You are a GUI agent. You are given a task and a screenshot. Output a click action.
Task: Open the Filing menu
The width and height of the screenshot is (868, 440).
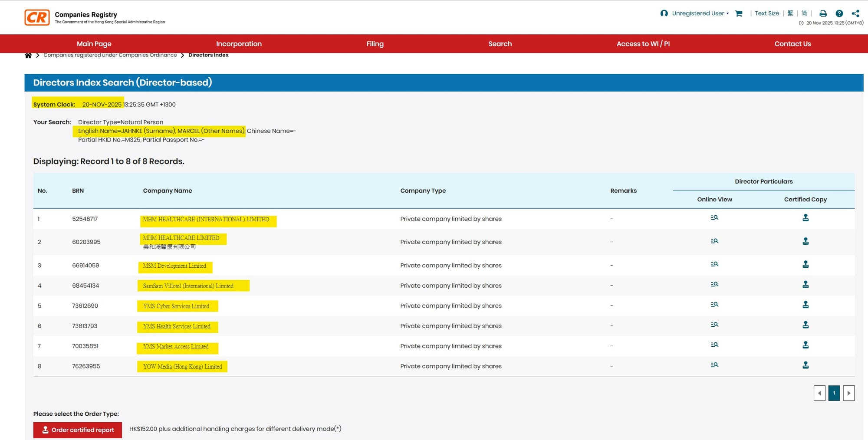[375, 44]
